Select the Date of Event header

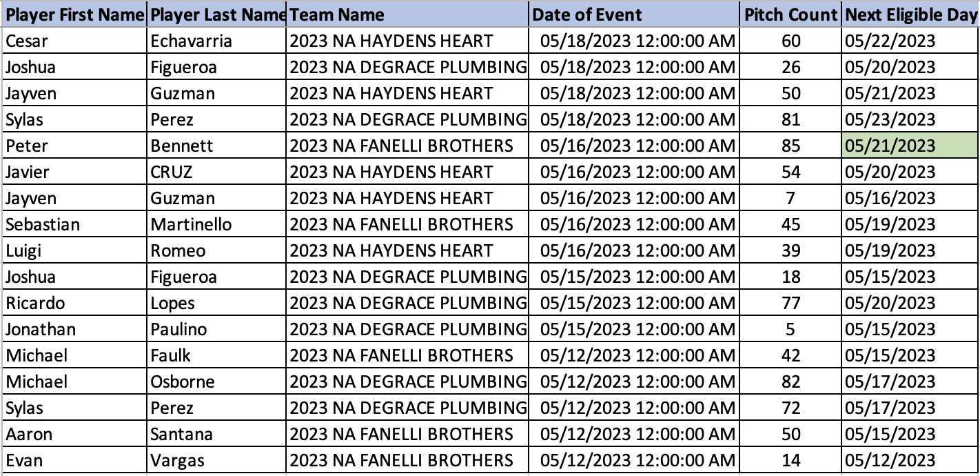(x=634, y=14)
